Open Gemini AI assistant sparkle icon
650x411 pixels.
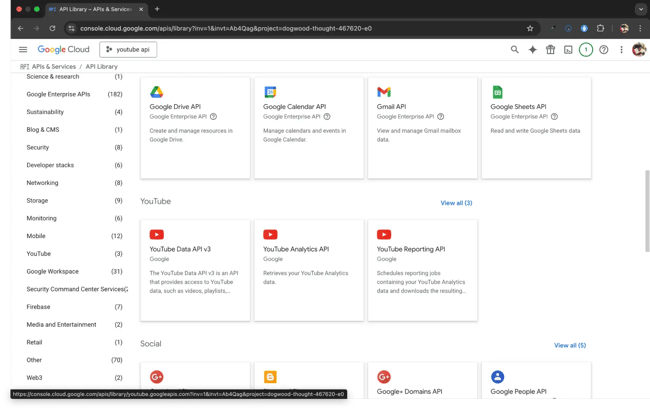point(533,49)
